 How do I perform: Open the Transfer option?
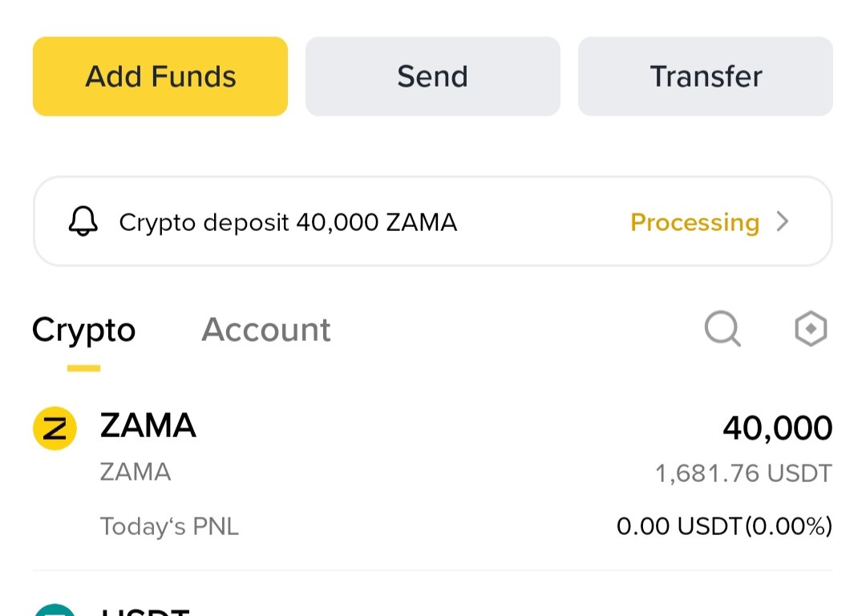706,76
